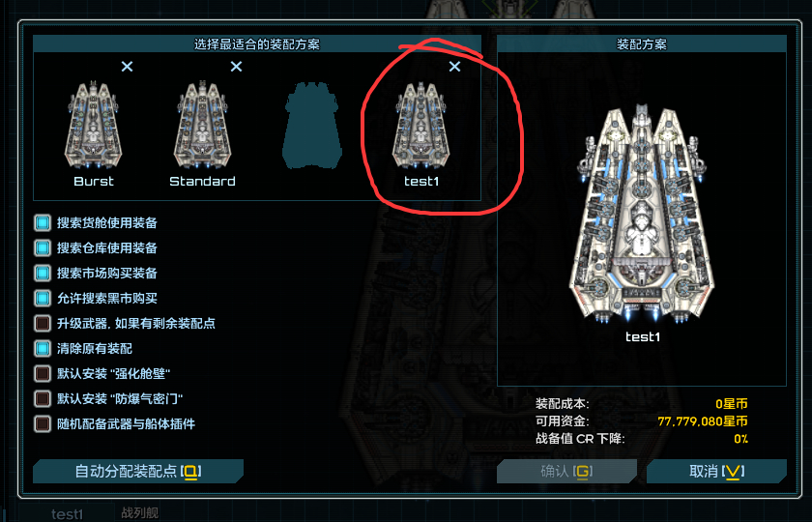The width and height of the screenshot is (812, 522).
Task: Uncheck 搜索市场购买装备
Action: coord(43,273)
